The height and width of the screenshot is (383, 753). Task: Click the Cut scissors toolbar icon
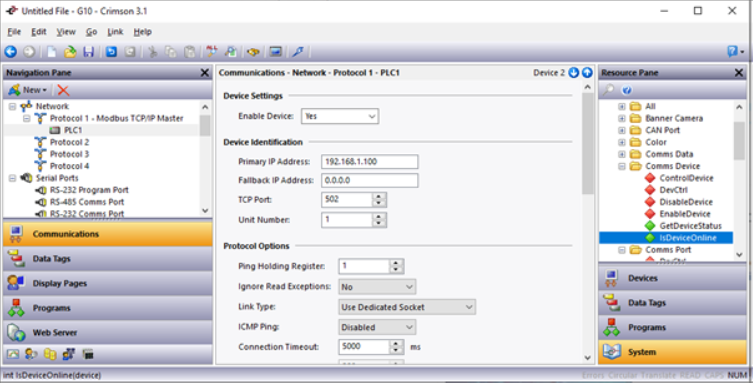click(153, 52)
